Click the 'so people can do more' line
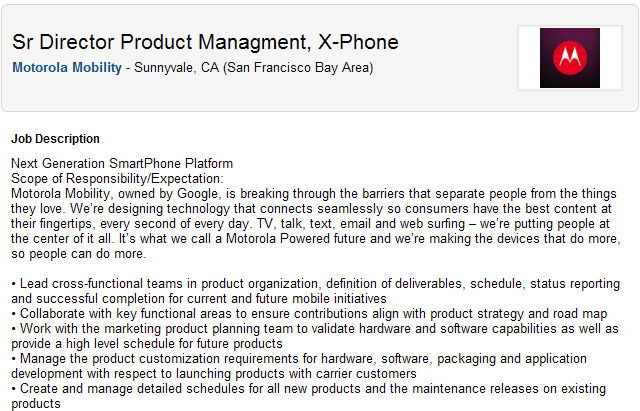Viewport: 640px width, 411px height. [78, 253]
